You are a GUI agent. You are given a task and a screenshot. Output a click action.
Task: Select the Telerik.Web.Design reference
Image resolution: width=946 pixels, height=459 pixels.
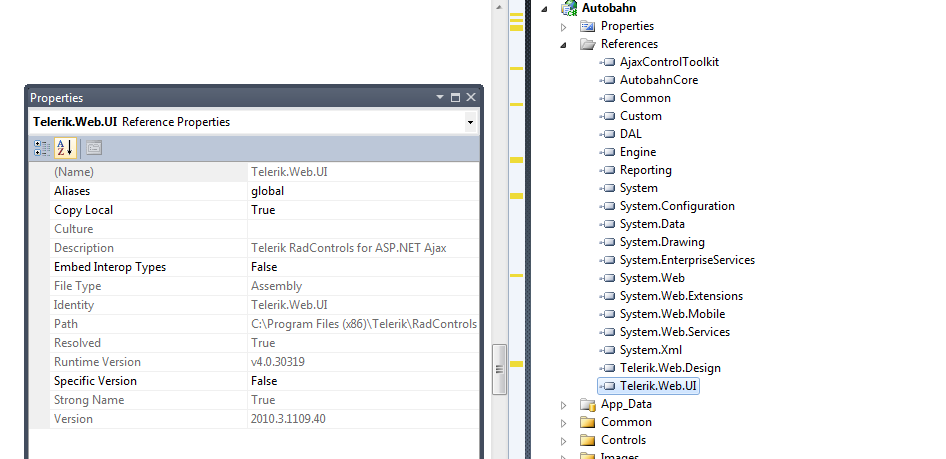(669, 368)
